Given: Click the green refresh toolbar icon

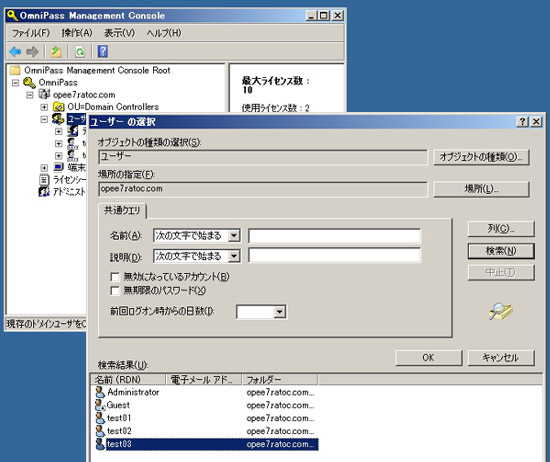Looking at the screenshot, I should click(80, 52).
